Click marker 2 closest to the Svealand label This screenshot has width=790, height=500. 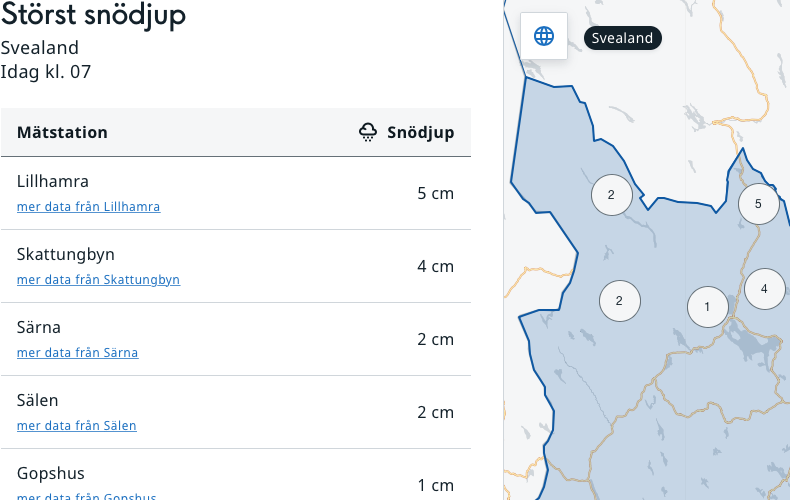(611, 195)
